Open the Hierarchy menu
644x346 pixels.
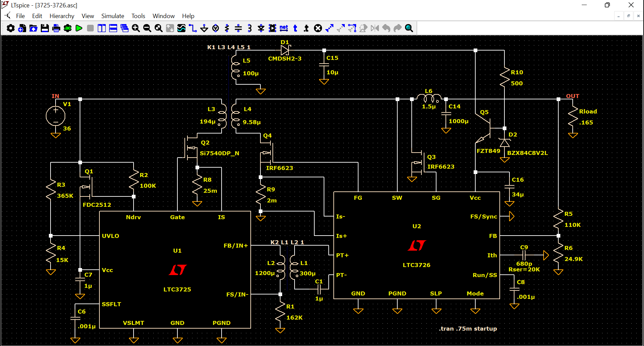click(x=62, y=16)
